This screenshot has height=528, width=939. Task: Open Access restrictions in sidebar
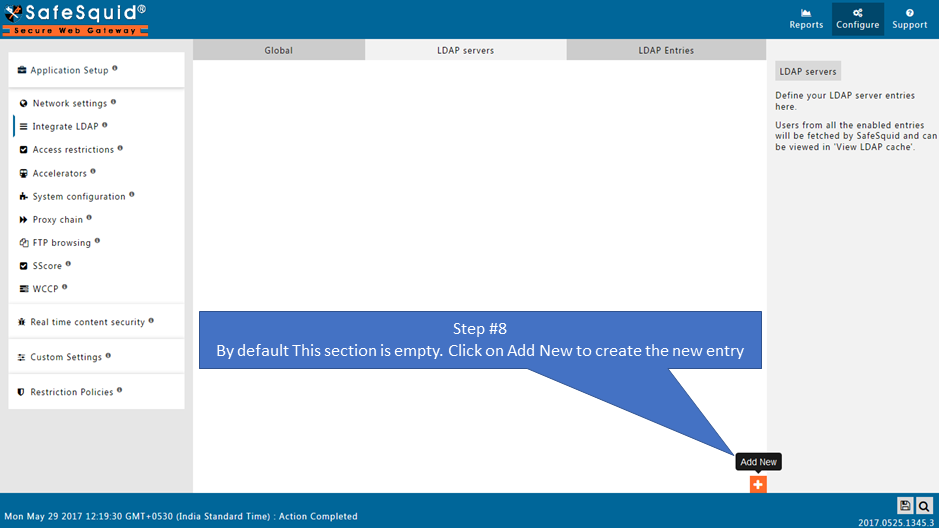pos(73,150)
